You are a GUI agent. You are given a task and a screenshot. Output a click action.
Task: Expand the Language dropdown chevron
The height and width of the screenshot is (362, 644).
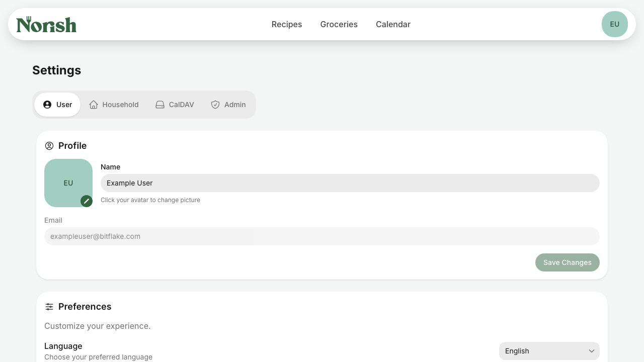592,351
